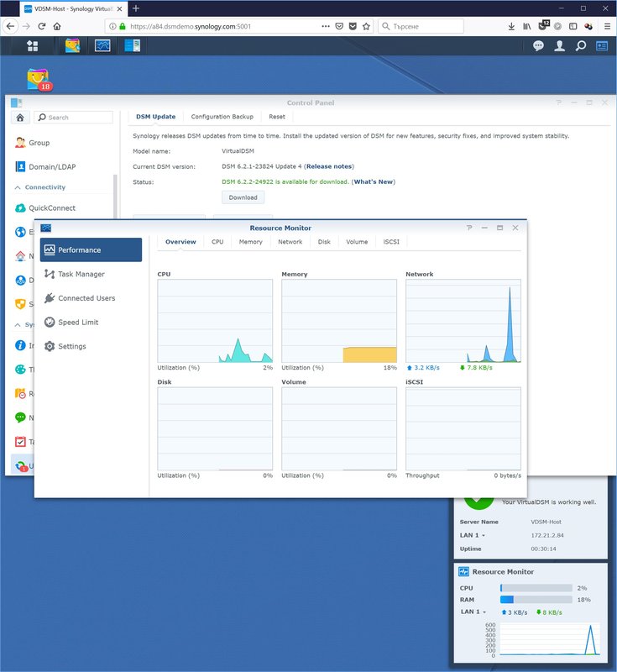Viewport: 617px width, 672px height.
Task: Open a new Firefox tab
Action: (136, 8)
